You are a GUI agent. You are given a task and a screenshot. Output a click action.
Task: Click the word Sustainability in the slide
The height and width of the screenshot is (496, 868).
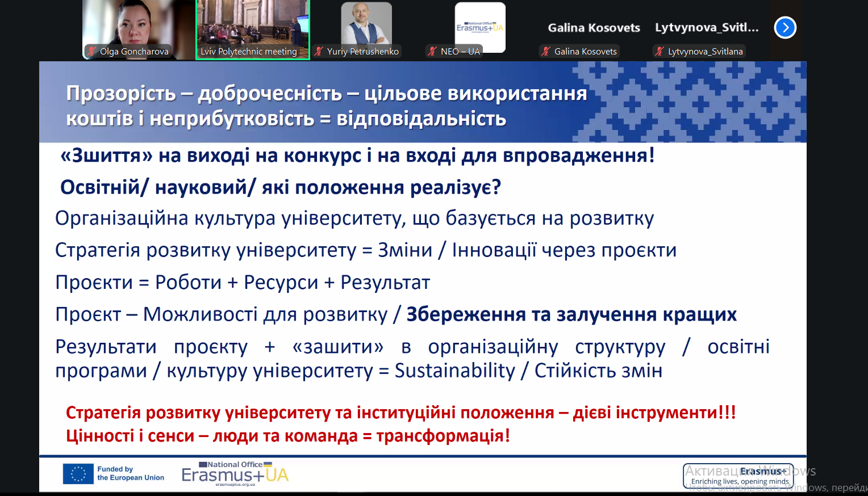[454, 371]
